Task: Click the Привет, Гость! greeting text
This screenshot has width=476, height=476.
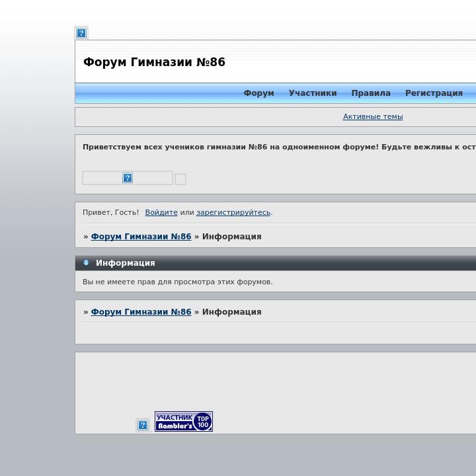Action: (x=111, y=212)
